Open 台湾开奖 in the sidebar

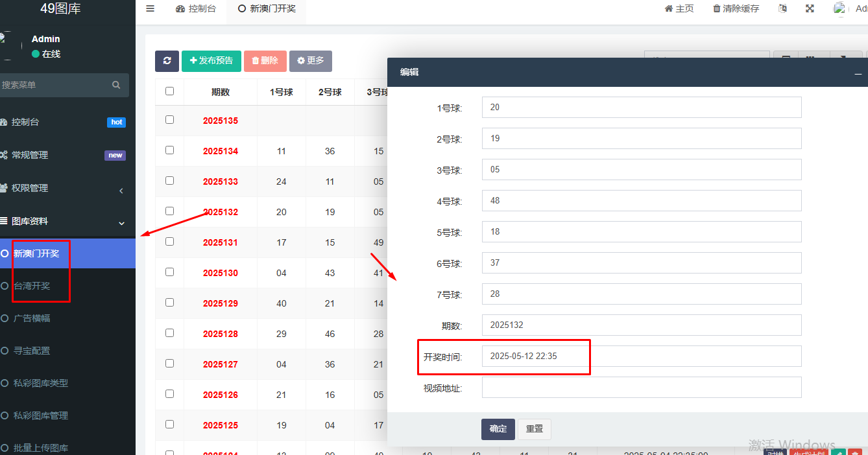[32, 286]
